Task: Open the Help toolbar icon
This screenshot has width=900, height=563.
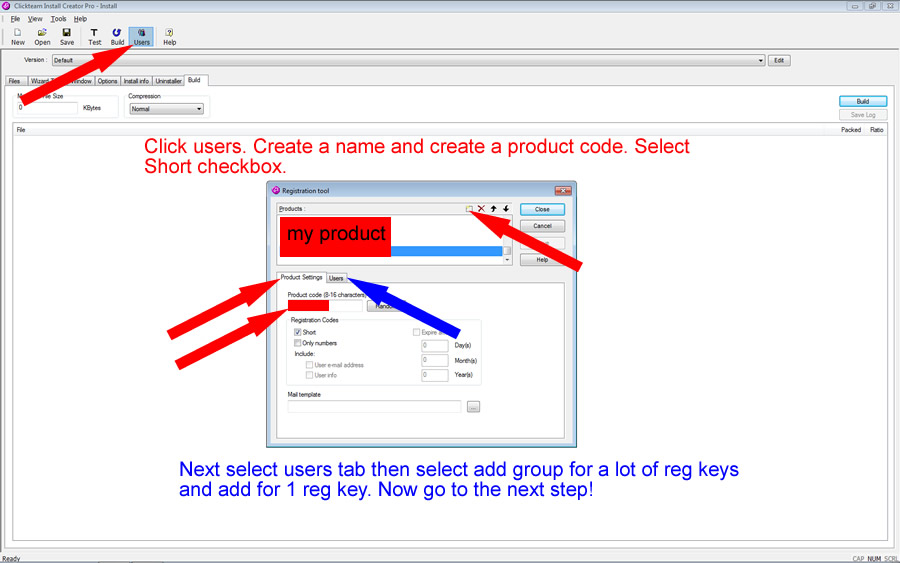Action: (x=169, y=36)
